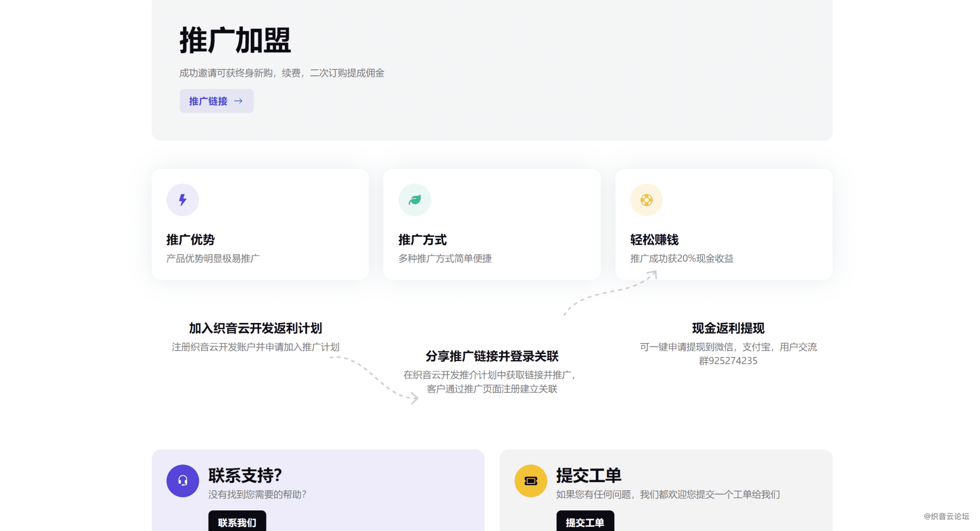Select the 推广方式 card title
The height and width of the screenshot is (531, 980).
(422, 240)
